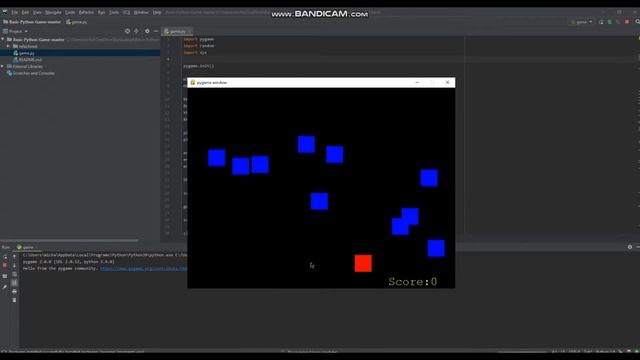The height and width of the screenshot is (360, 640).
Task: Open the Run menu
Action: coord(101,13)
